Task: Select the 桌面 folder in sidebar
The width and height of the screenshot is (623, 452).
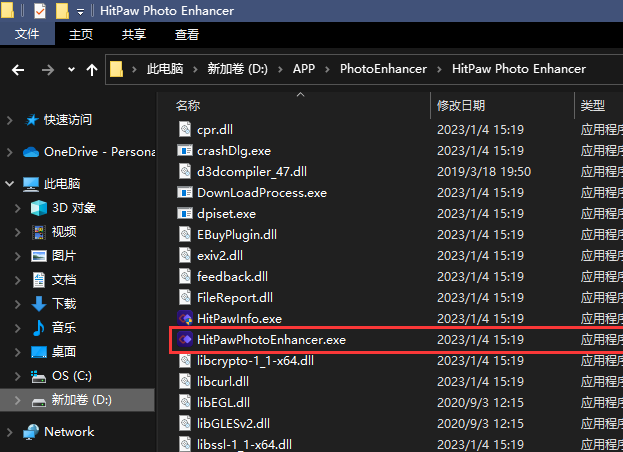Action: (x=64, y=352)
